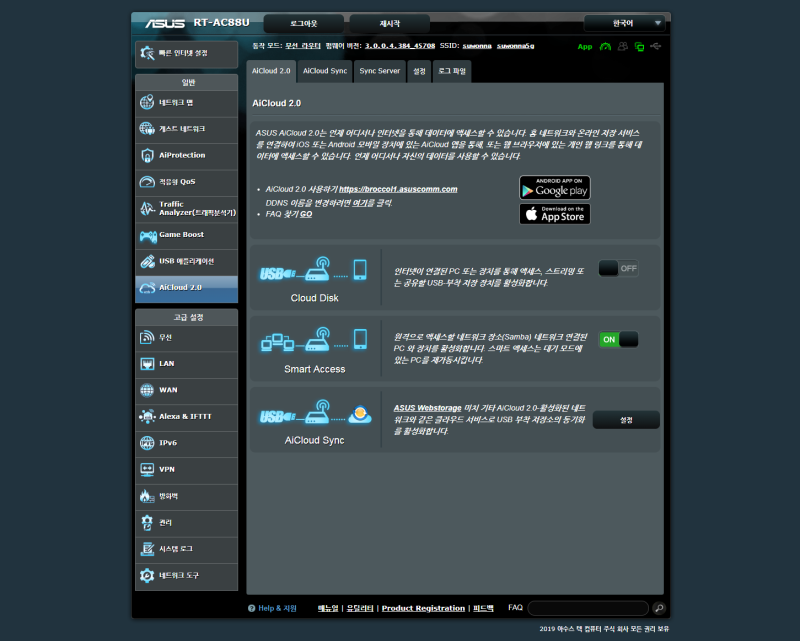Click the Google Play download badge
Image resolution: width=800 pixels, height=641 pixels.
point(555,188)
